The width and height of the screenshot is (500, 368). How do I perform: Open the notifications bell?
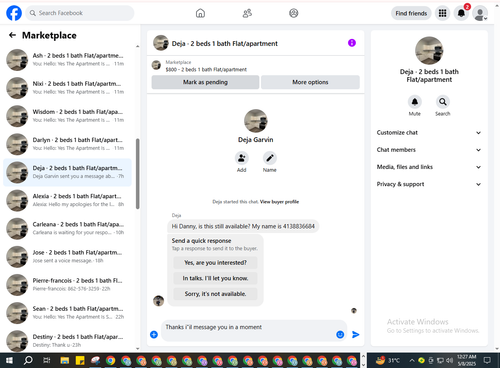pyautogui.click(x=461, y=13)
